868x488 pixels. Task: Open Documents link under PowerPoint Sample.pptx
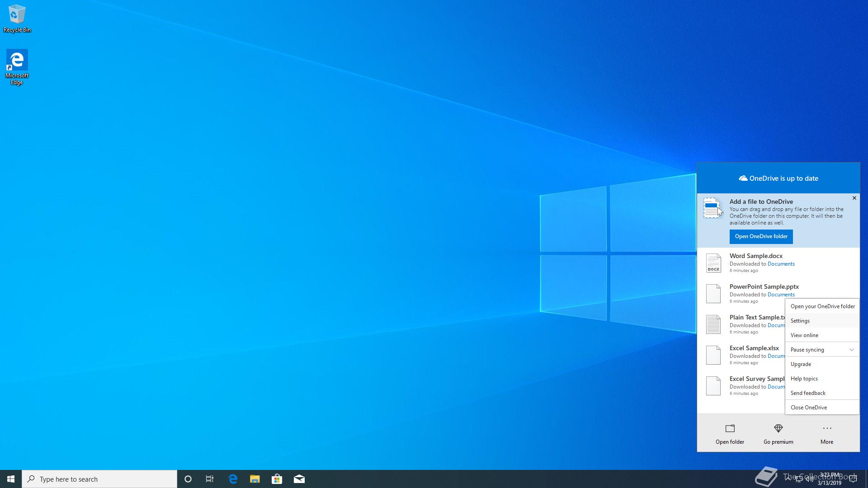(781, 295)
